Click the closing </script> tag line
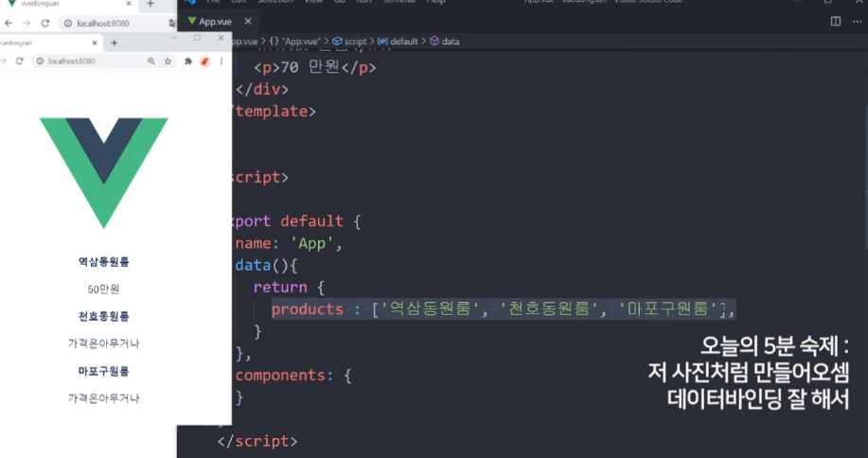This screenshot has height=458, width=868. point(257,441)
